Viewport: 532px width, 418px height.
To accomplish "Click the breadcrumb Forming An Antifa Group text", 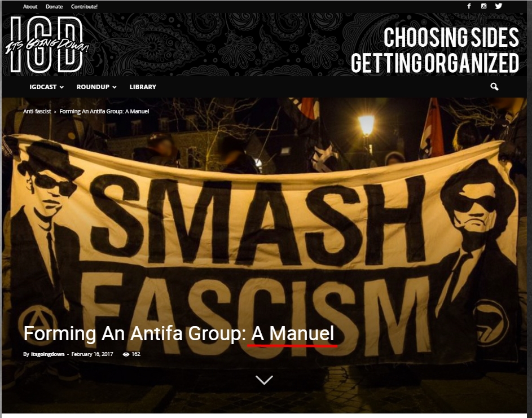I will click(104, 111).
